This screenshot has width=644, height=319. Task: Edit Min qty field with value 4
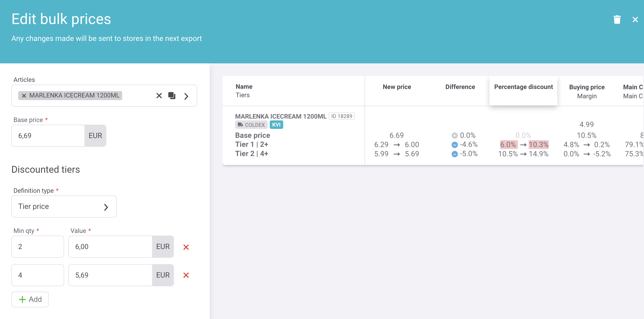click(38, 275)
